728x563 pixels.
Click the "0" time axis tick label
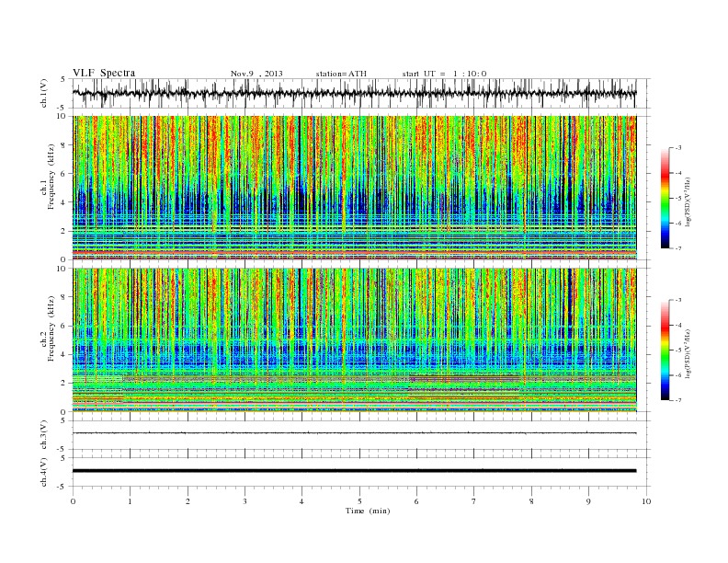coord(73,501)
